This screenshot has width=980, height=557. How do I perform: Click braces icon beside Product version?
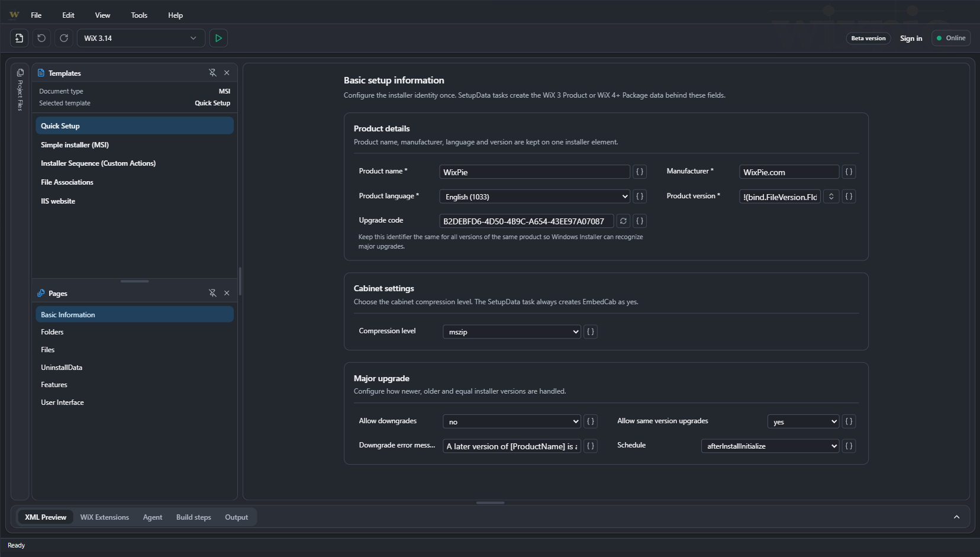(849, 197)
